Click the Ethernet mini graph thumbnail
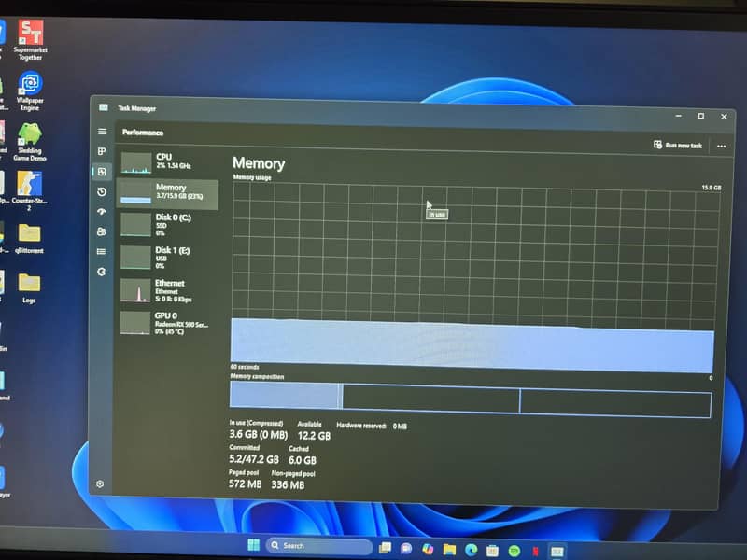Image resolution: width=747 pixels, height=560 pixels. pyautogui.click(x=135, y=291)
